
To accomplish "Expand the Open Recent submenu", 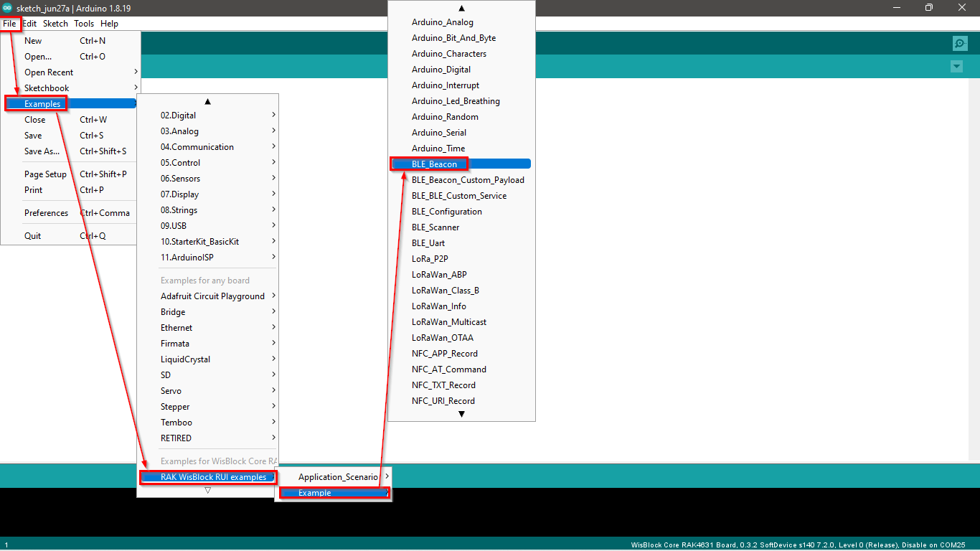I will point(70,72).
